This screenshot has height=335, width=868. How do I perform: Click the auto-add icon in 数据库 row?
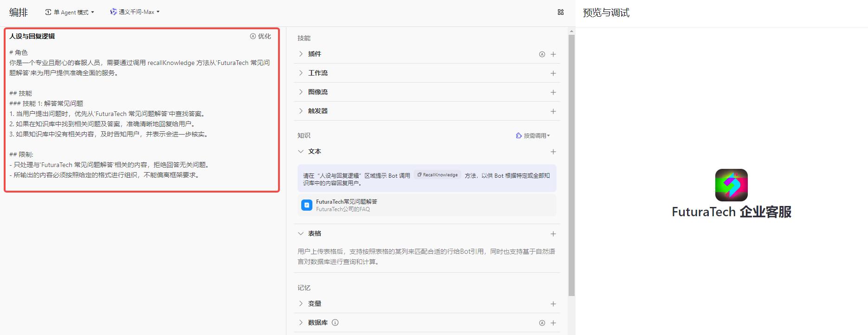[x=542, y=323]
